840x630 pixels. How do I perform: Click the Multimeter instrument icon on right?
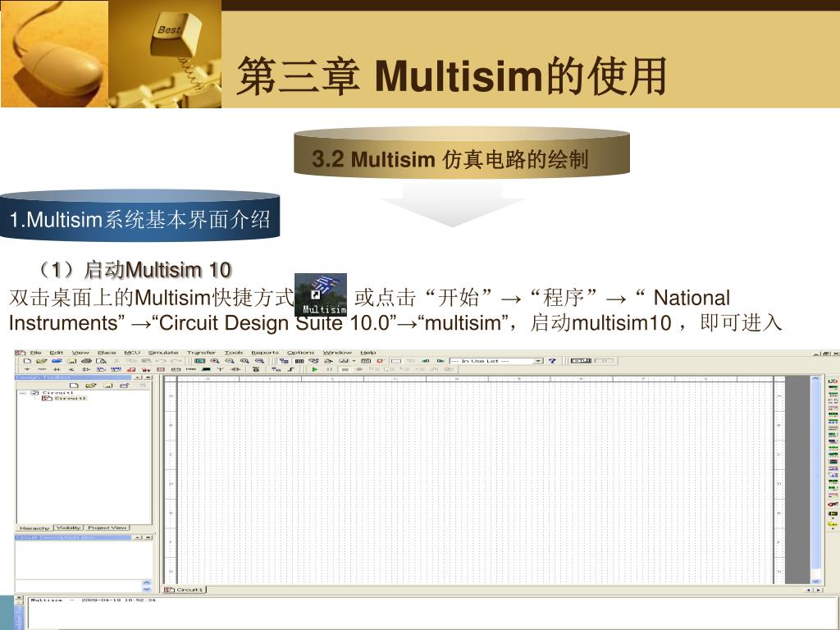tap(833, 381)
